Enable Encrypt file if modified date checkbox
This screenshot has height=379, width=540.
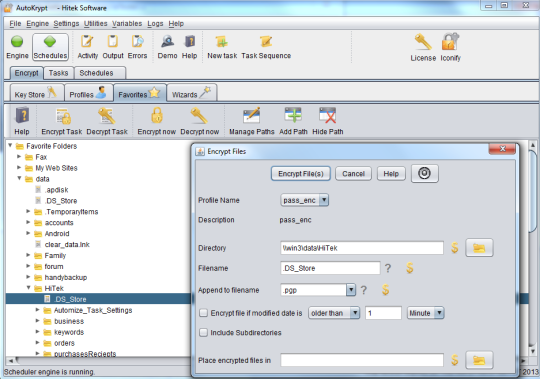(x=204, y=313)
